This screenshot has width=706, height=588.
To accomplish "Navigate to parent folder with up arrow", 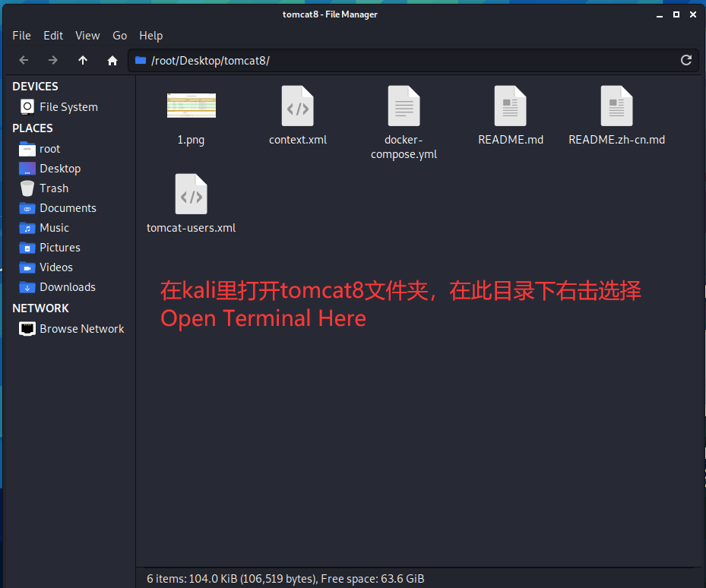I will tap(83, 60).
